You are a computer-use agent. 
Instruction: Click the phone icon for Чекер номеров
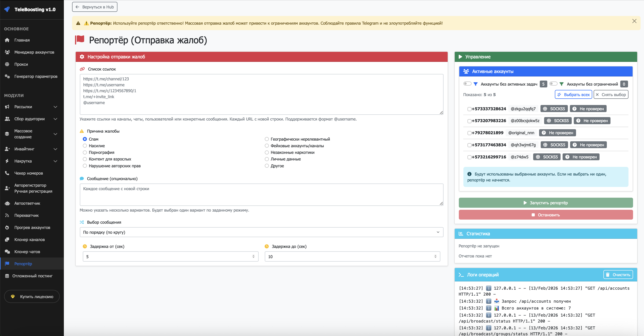[x=7, y=173]
